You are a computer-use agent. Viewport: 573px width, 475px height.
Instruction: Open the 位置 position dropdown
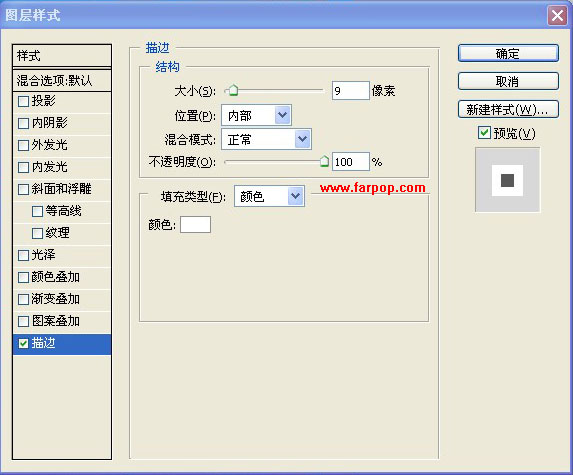[256, 115]
